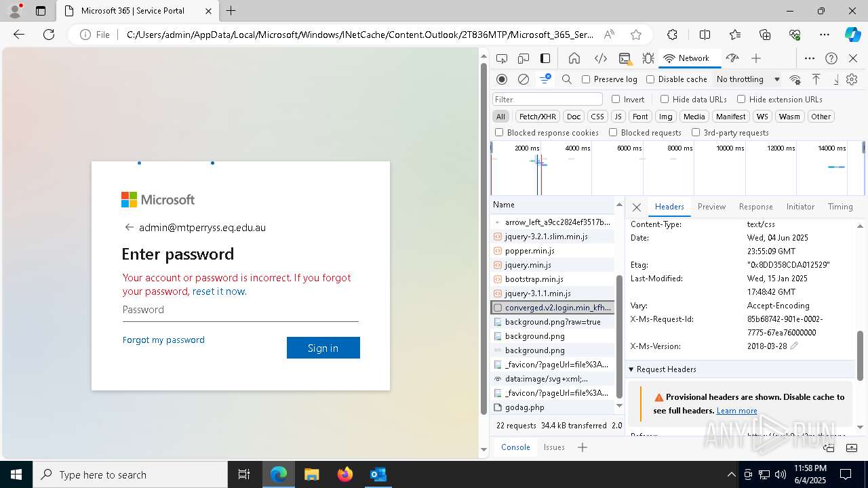Switch to the Initiator tab
This screenshot has height=488, width=868.
[x=800, y=207]
